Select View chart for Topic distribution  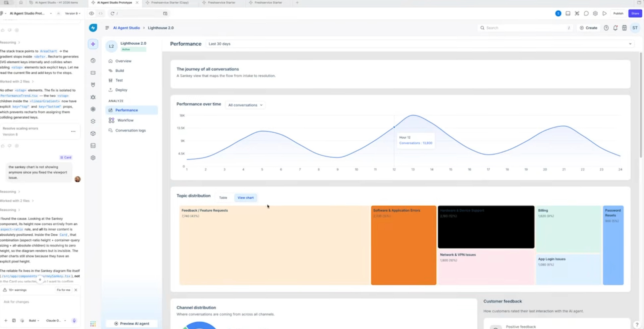[x=245, y=198]
